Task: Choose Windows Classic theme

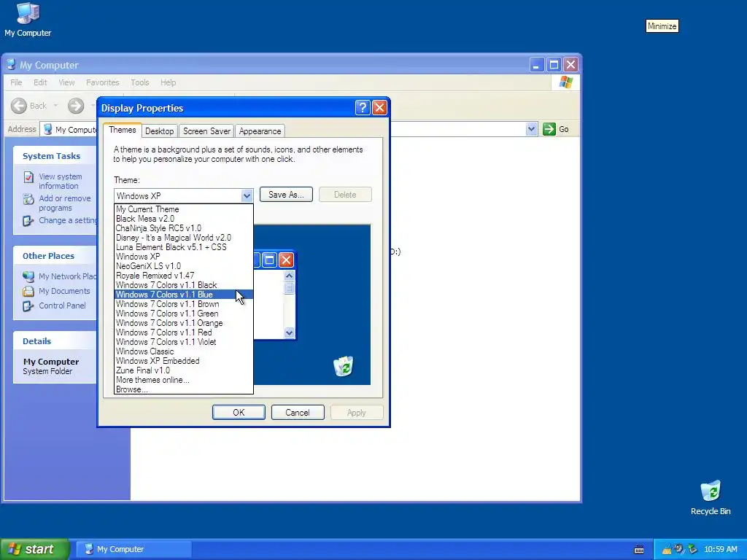Action: 183,351
